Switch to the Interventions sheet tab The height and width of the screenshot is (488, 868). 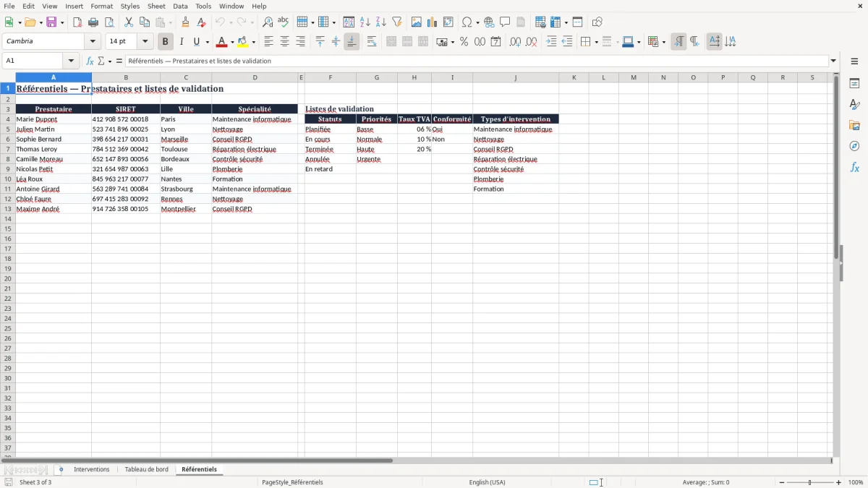tap(92, 470)
